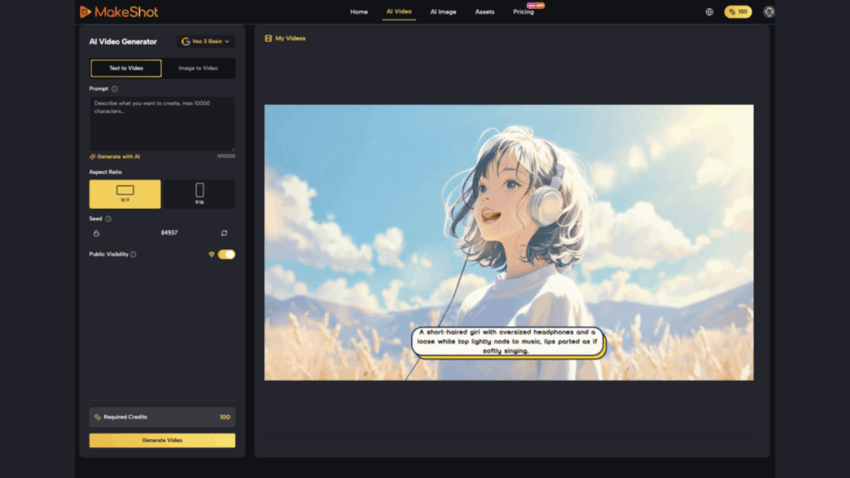Click the Prompt info icon
The image size is (850, 478).
coord(114,89)
